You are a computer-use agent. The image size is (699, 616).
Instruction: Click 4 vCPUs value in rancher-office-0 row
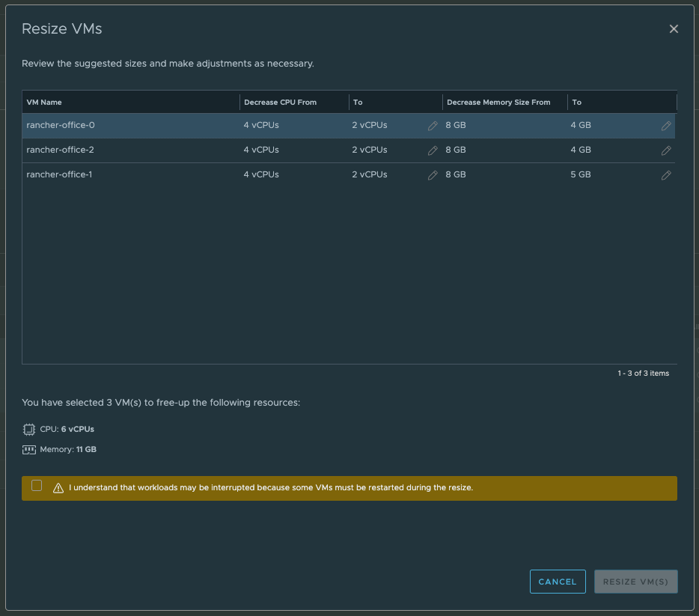tap(261, 125)
